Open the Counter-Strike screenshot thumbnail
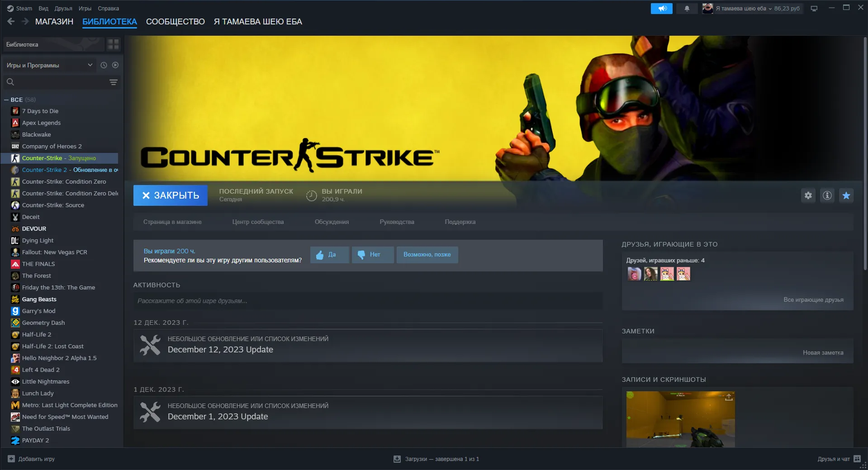The image size is (868, 470). (680, 419)
